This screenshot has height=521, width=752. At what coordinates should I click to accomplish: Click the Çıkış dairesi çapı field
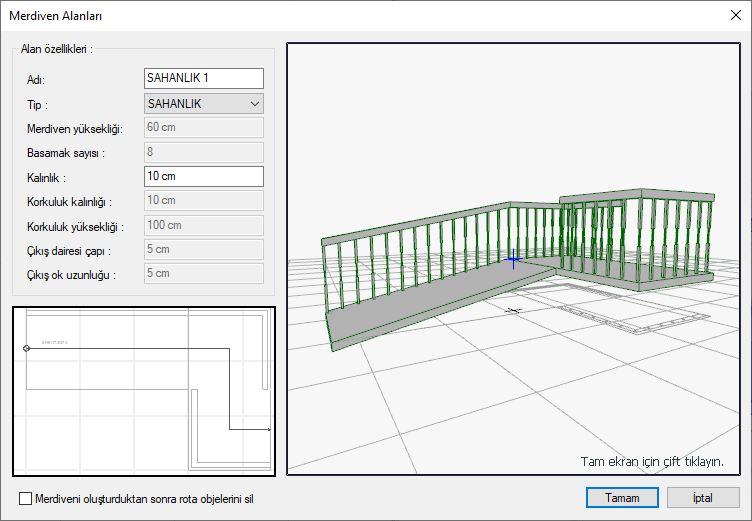click(203, 249)
